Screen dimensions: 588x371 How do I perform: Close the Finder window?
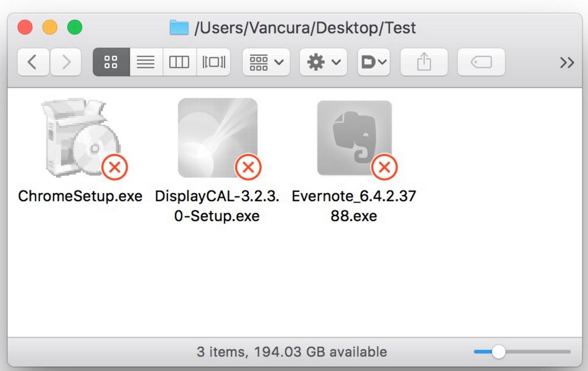click(x=25, y=28)
